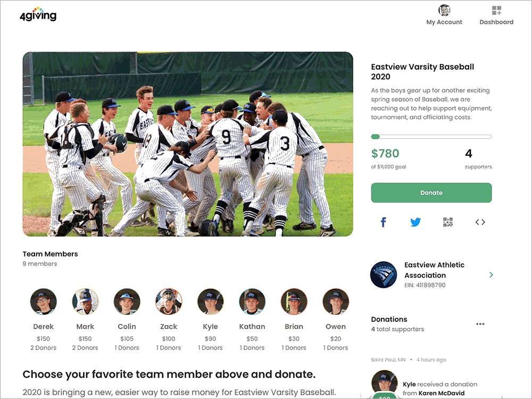This screenshot has width=532, height=399.
Task: Open the embed code brackets icon
Action: pyautogui.click(x=480, y=222)
